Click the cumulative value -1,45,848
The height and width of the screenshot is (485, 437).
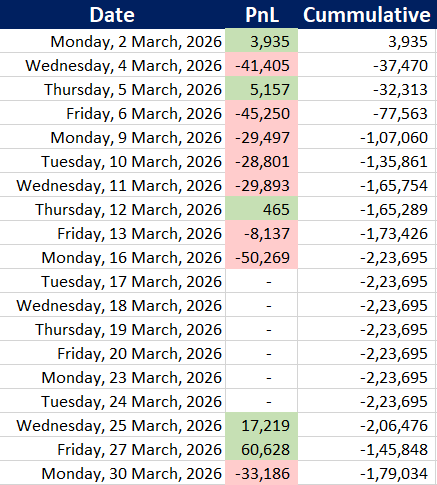click(x=367, y=449)
